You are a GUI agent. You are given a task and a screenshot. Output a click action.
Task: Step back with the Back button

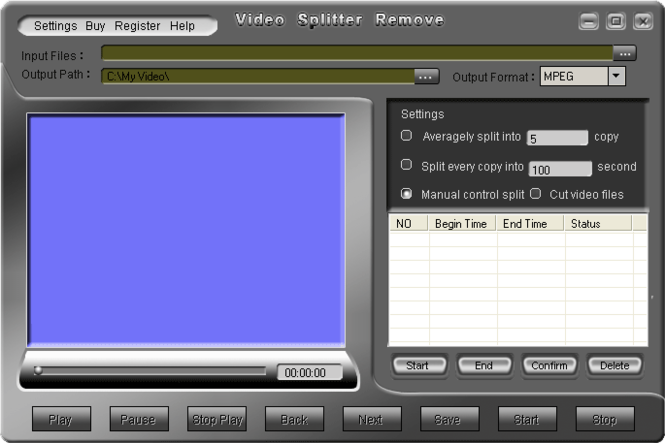coord(294,419)
